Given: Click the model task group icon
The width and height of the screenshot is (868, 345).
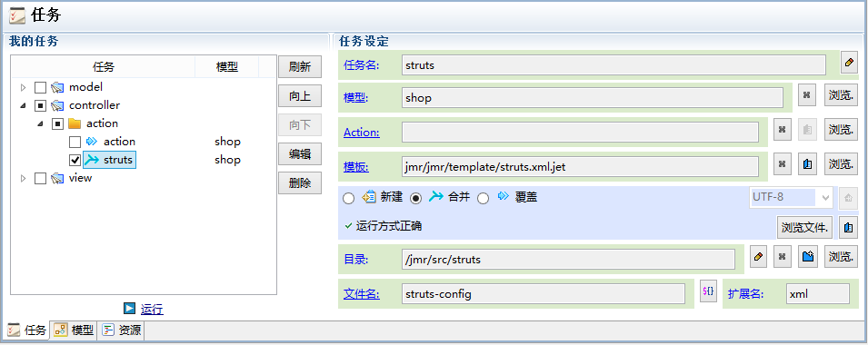Looking at the screenshot, I should coord(57,87).
